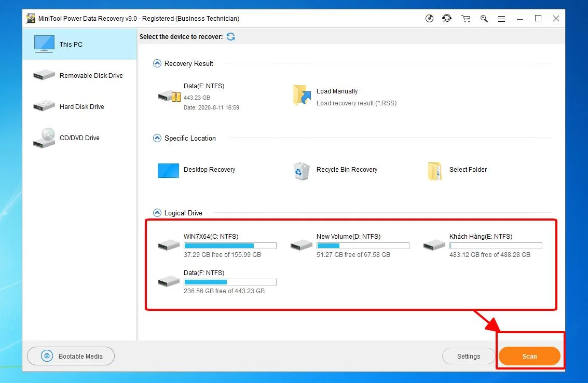Click Recycle Bin Recovery text

point(347,170)
